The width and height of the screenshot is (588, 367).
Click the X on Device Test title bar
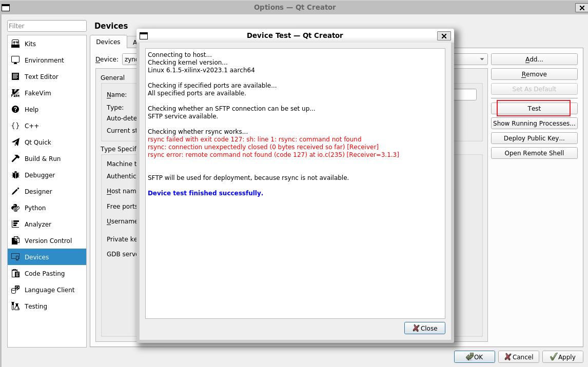[x=444, y=36]
